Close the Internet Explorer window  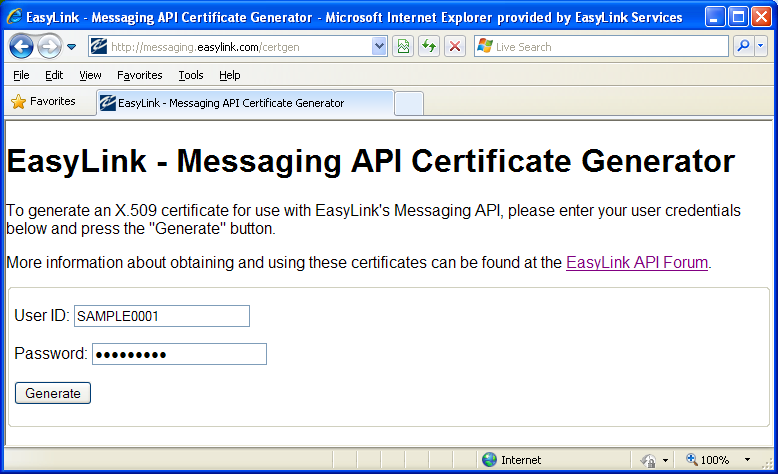(761, 17)
